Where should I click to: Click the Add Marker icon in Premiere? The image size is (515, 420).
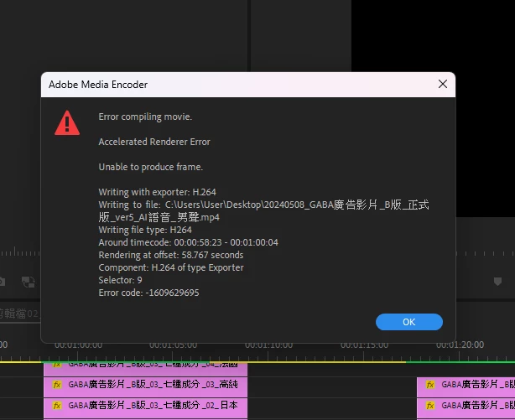click(x=497, y=282)
